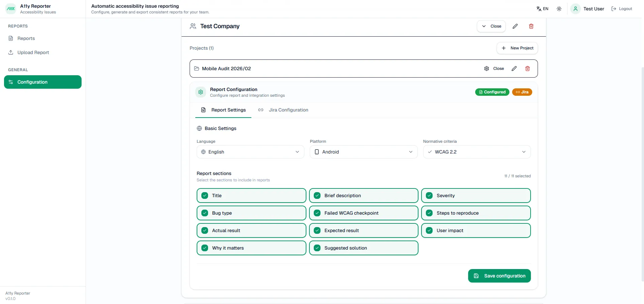This screenshot has height=304, width=644.
Task: Click the gear icon in project row
Action: click(487, 69)
